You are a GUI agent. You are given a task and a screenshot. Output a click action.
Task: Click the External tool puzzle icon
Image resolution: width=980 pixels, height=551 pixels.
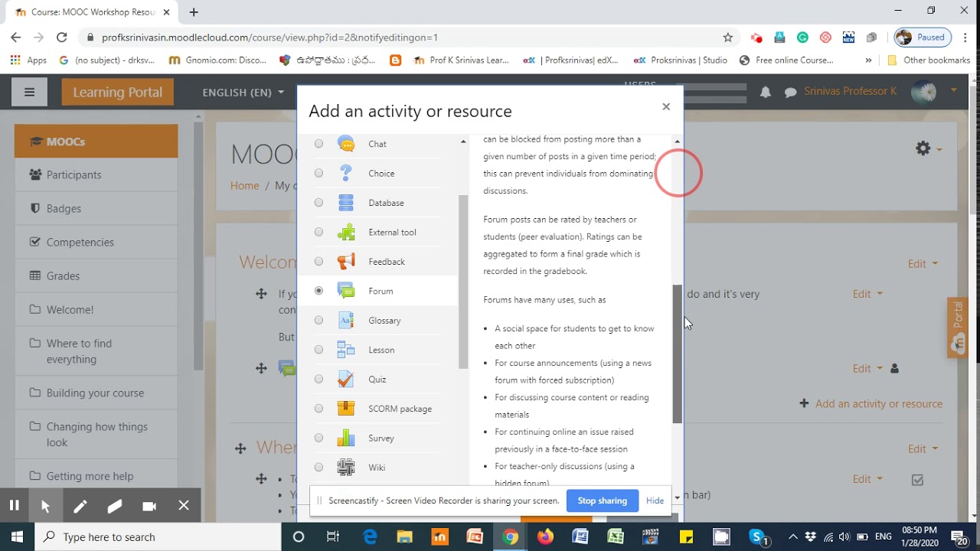346,232
